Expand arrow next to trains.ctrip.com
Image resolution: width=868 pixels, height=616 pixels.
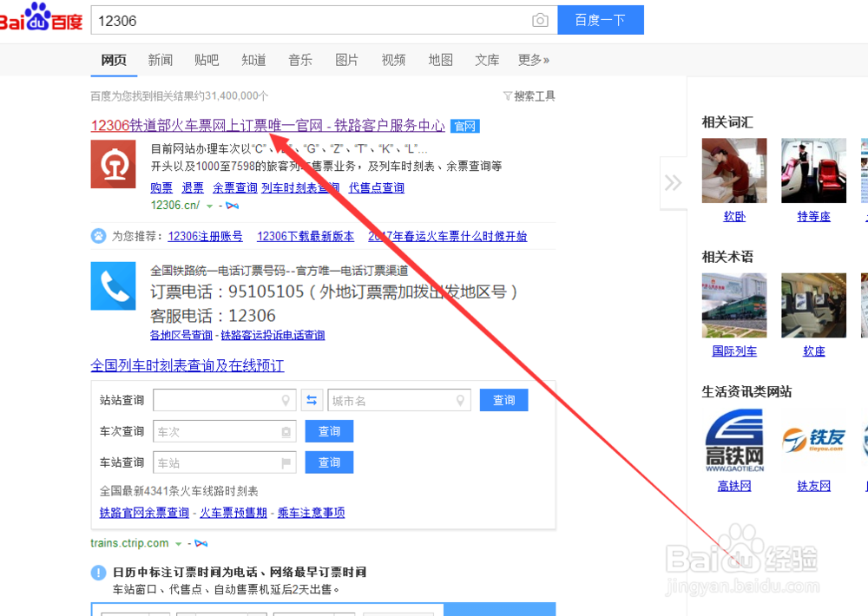pos(178,544)
